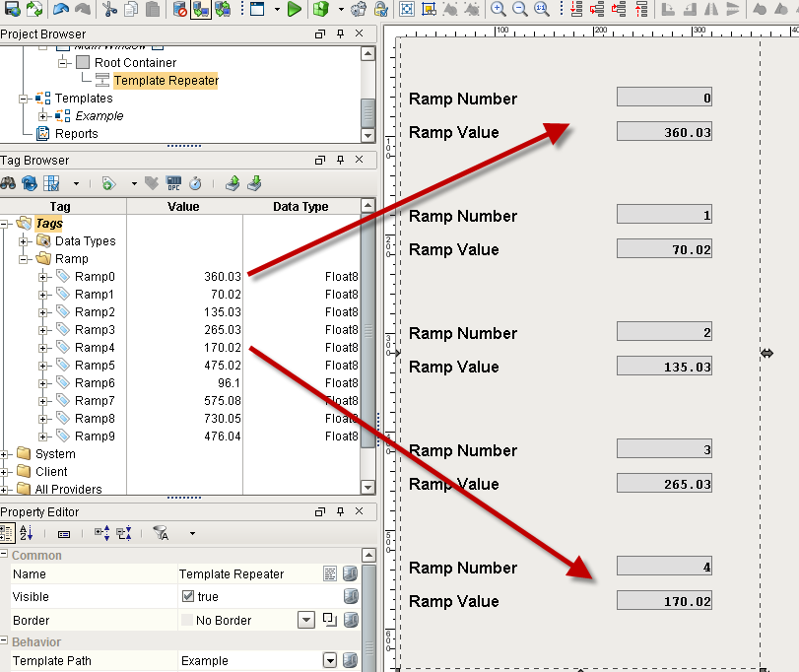Save the project using the save icon

coord(13,10)
